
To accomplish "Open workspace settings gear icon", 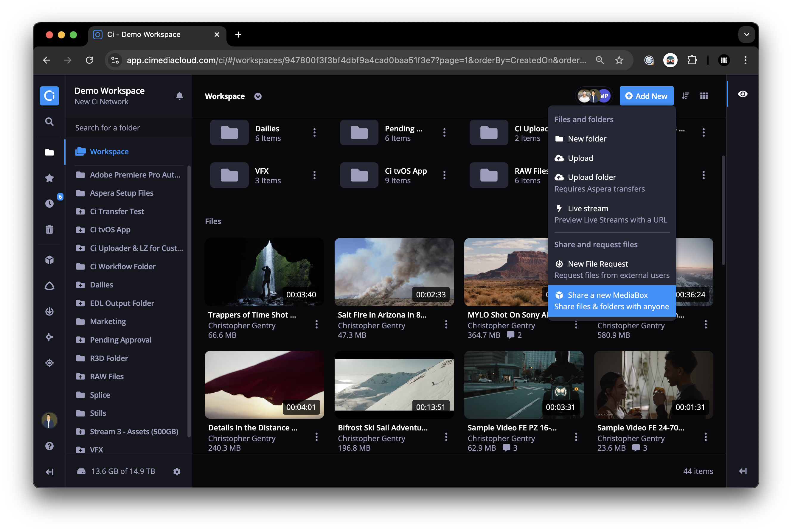I will tap(177, 472).
